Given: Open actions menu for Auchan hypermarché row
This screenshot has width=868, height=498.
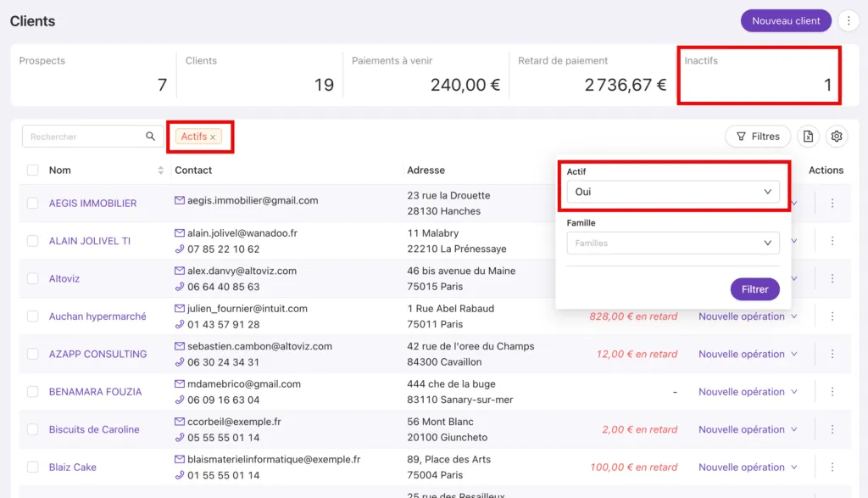Looking at the screenshot, I should point(832,316).
